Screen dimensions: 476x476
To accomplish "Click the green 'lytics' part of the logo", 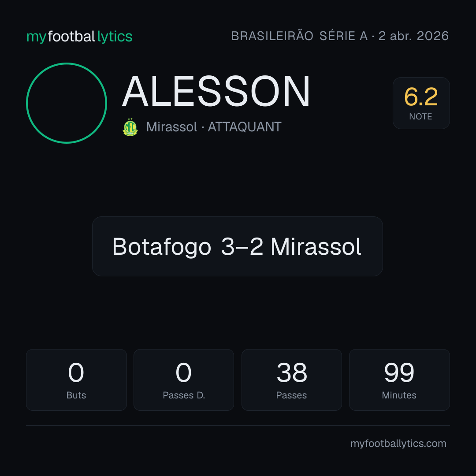I will (x=115, y=37).
